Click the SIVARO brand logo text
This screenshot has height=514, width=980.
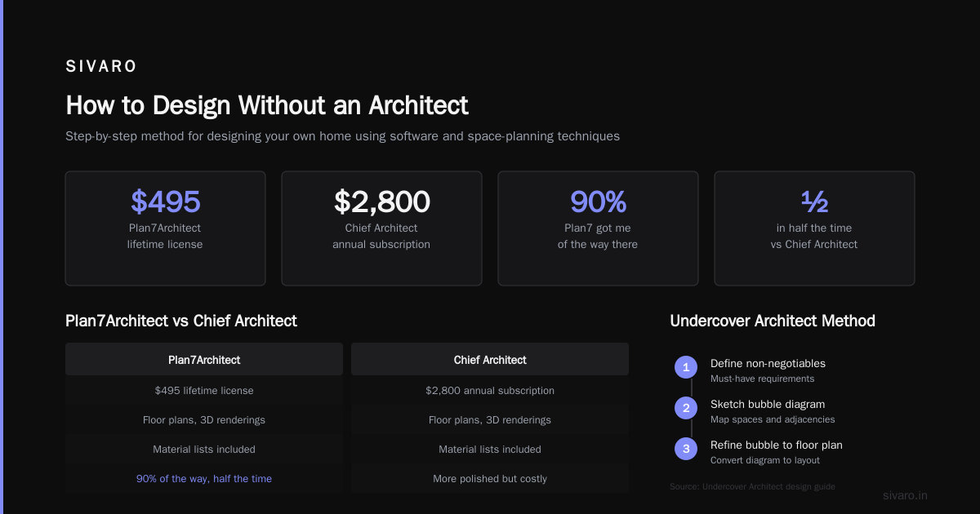pos(101,67)
